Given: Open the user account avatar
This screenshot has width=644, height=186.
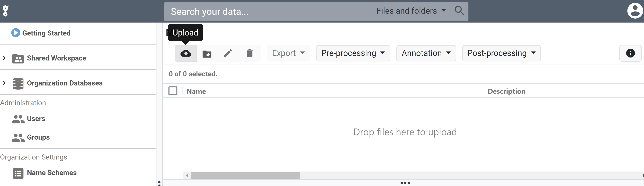Looking at the screenshot, I should [635, 11].
